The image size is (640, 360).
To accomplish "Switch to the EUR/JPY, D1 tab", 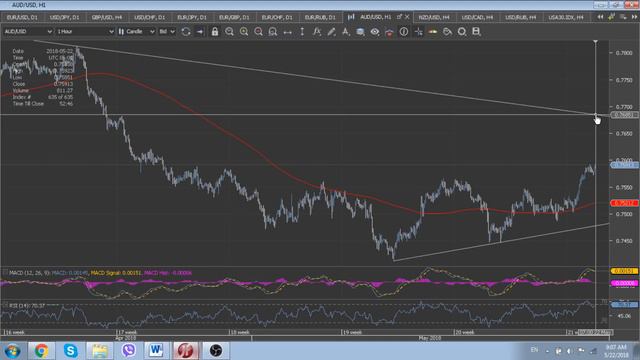I will [192, 17].
